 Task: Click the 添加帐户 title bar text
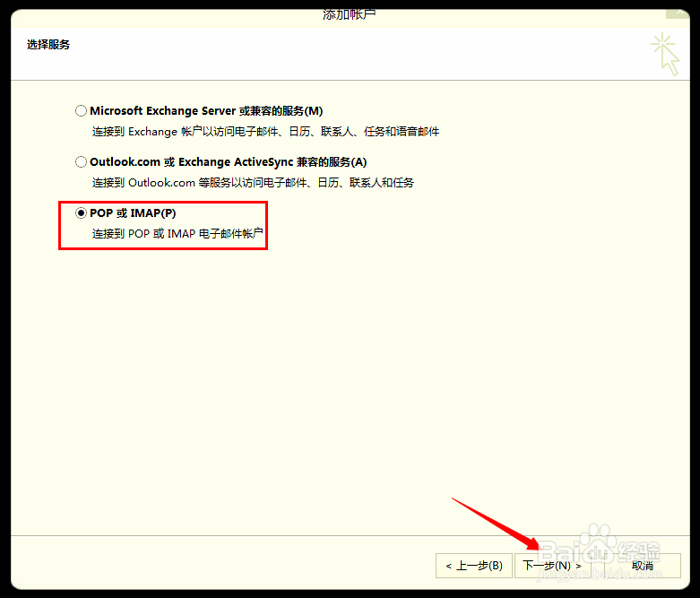tap(350, 14)
